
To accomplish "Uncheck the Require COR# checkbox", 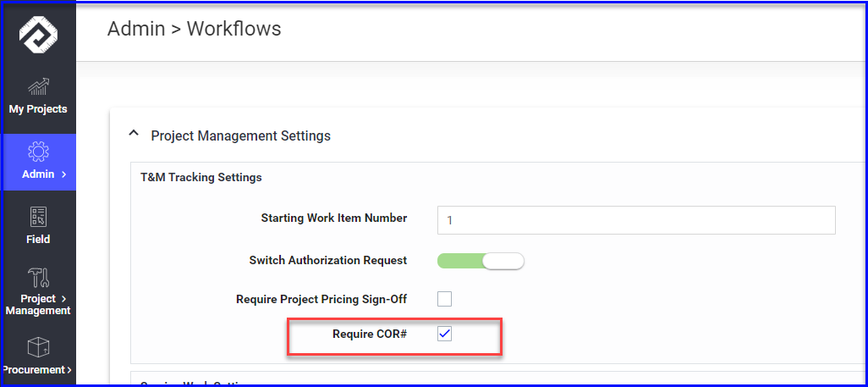I will point(444,334).
